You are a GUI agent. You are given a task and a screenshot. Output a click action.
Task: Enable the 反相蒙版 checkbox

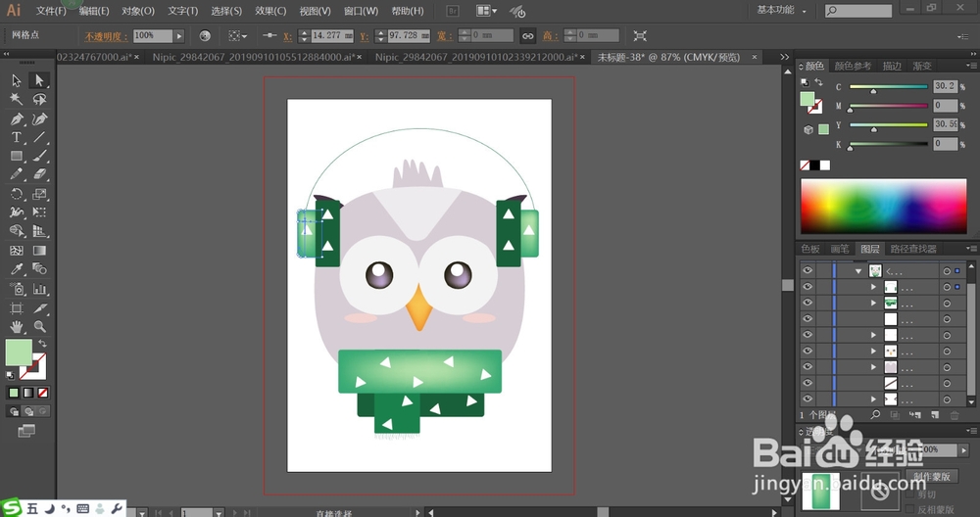(909, 509)
